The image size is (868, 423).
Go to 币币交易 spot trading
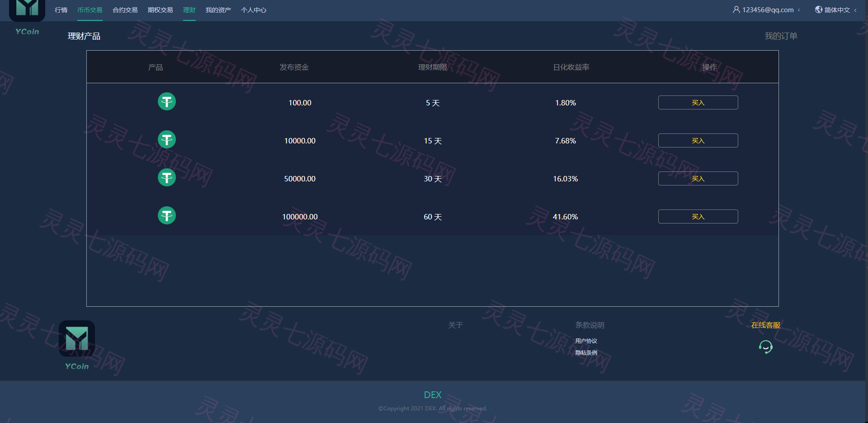click(90, 10)
